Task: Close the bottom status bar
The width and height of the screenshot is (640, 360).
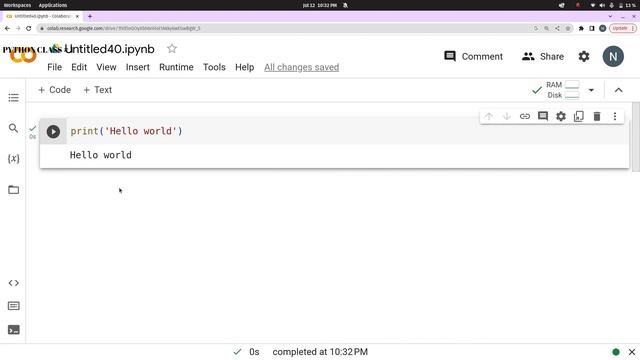Action: tap(632, 352)
